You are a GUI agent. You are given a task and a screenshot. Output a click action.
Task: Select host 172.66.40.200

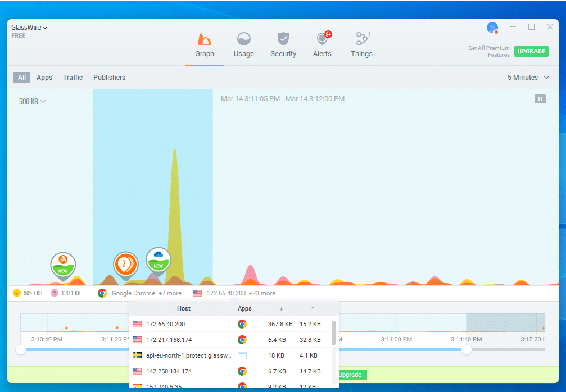(x=166, y=324)
